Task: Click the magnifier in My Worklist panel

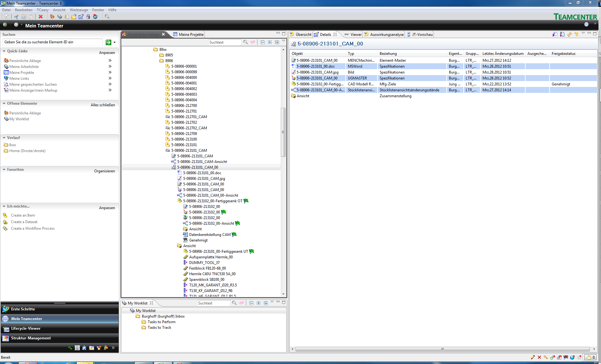Action: [234, 303]
